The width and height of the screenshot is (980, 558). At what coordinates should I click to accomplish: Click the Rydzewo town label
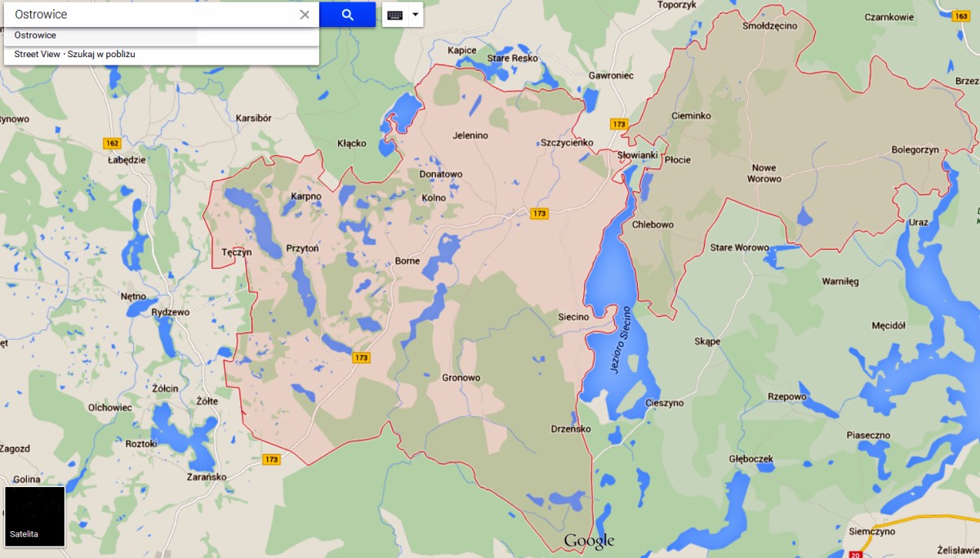point(171,312)
